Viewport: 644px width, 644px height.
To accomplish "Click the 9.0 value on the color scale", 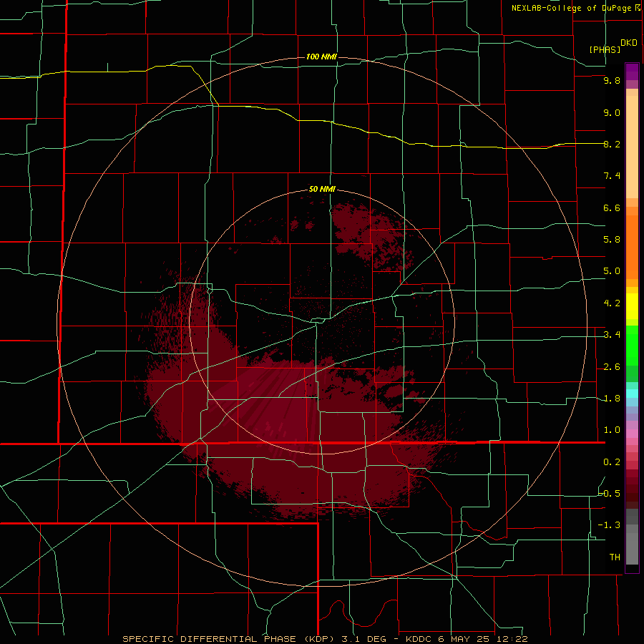I will tap(612, 112).
